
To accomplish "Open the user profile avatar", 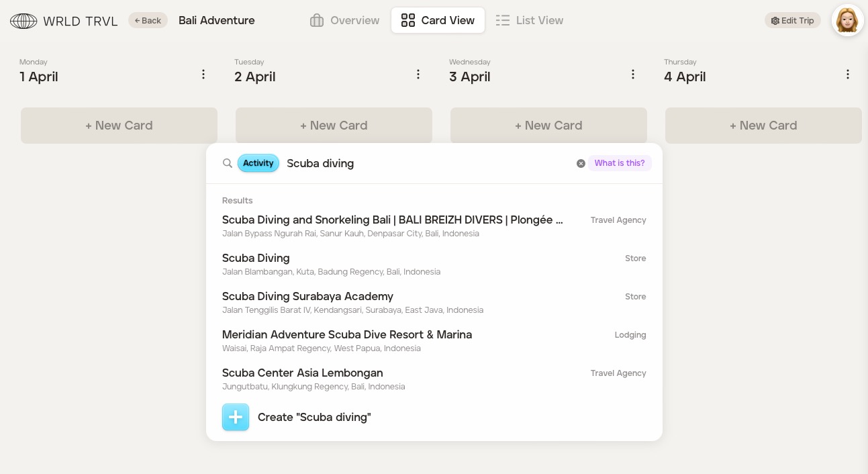I will [847, 20].
